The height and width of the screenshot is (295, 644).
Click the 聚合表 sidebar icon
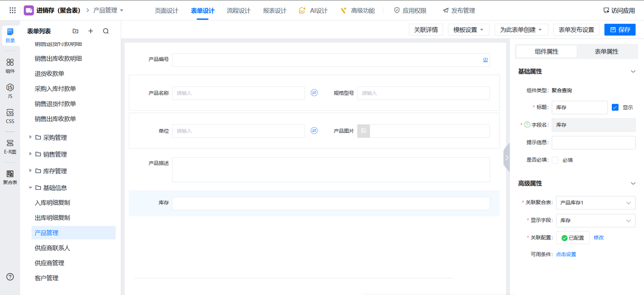10,177
